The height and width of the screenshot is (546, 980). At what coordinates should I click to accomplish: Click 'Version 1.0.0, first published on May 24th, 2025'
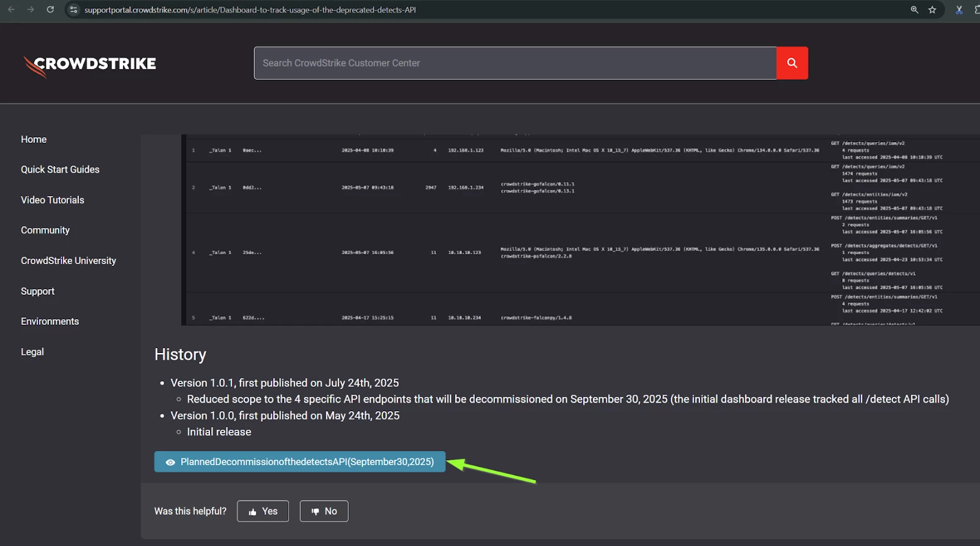[285, 415]
